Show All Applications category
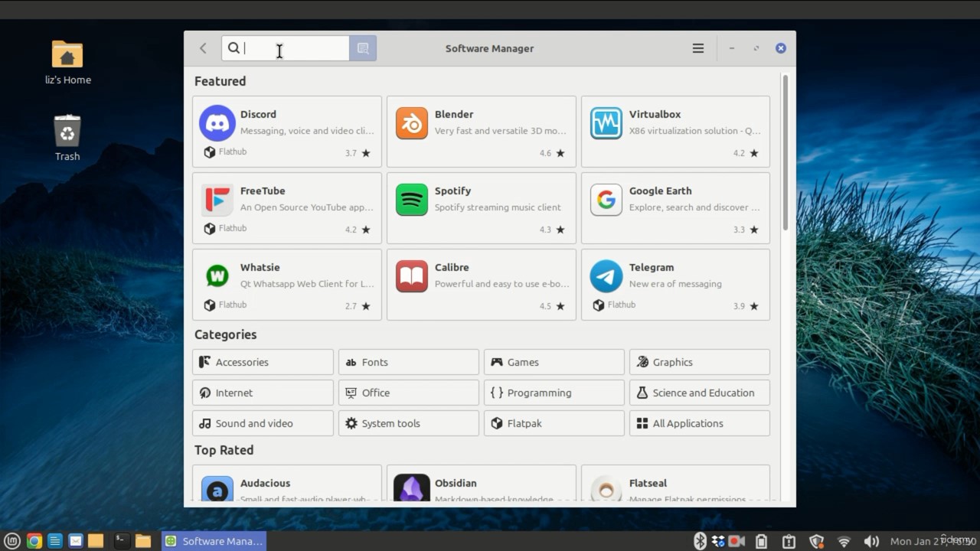This screenshot has width=980, height=551. (700, 423)
